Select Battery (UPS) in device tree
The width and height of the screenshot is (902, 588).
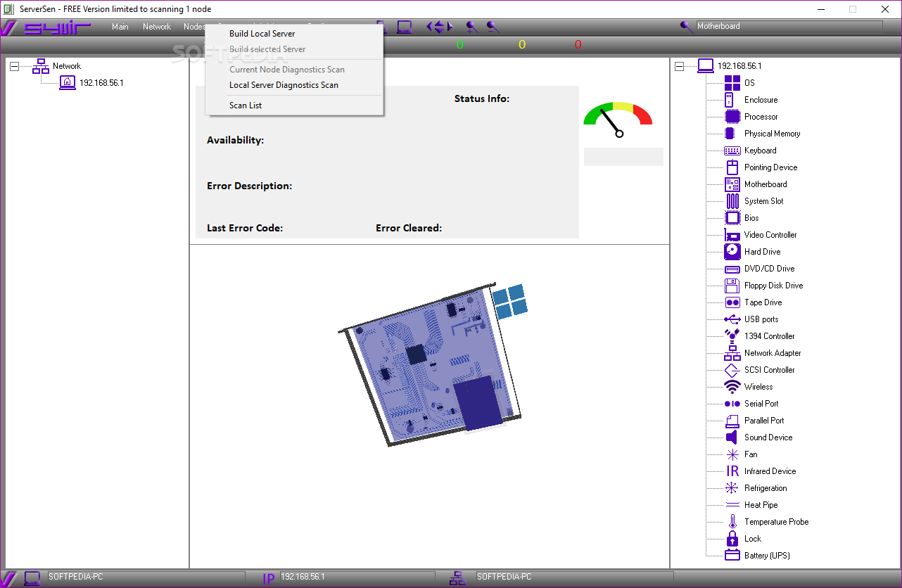point(767,556)
